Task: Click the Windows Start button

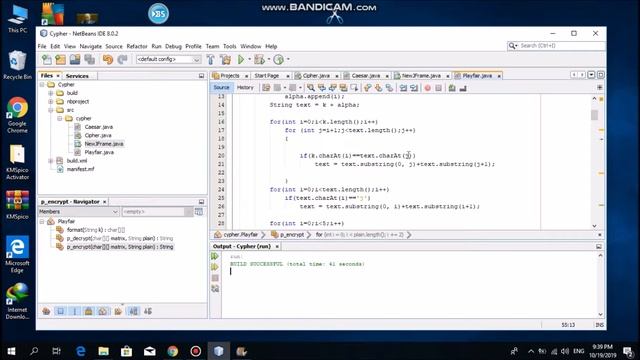Action: (11, 351)
